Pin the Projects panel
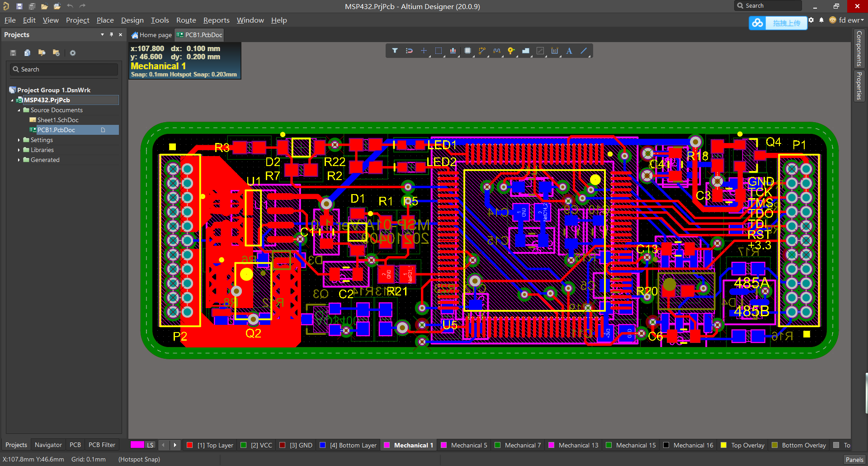Viewport: 868px width, 466px height. 111,35
